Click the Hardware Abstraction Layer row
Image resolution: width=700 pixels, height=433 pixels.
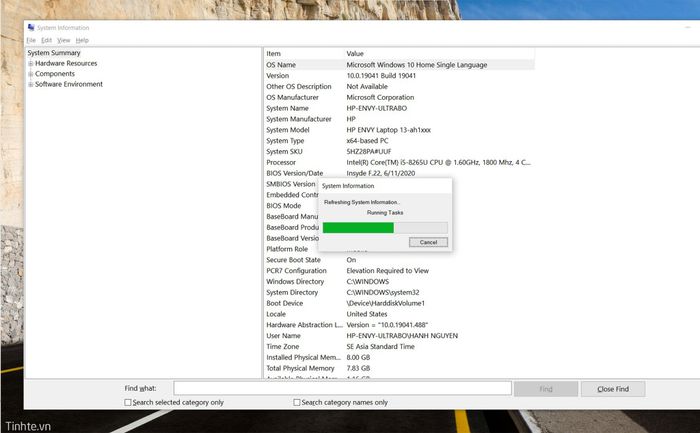(399, 325)
